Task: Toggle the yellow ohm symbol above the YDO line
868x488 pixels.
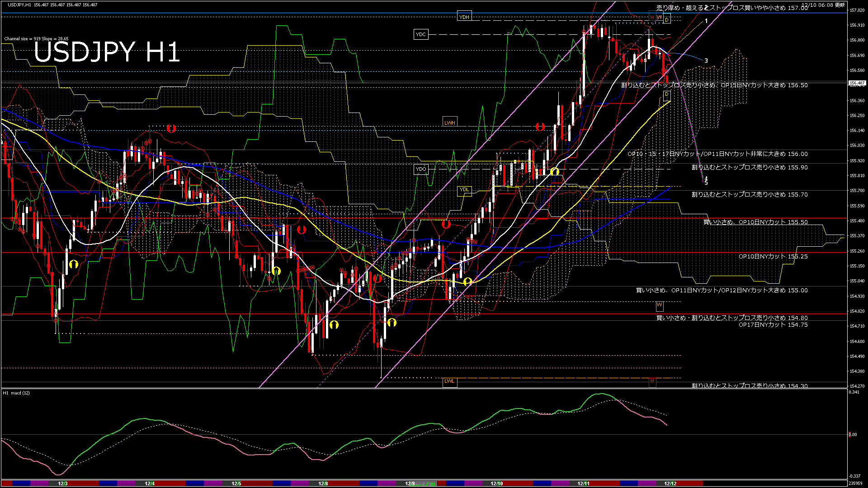Action: click(555, 171)
